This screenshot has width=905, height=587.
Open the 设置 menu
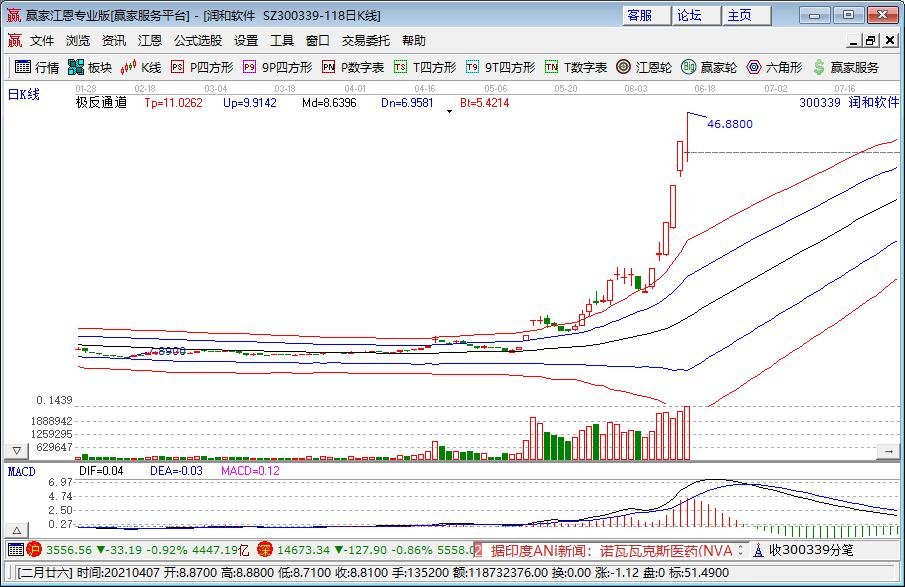pos(246,40)
